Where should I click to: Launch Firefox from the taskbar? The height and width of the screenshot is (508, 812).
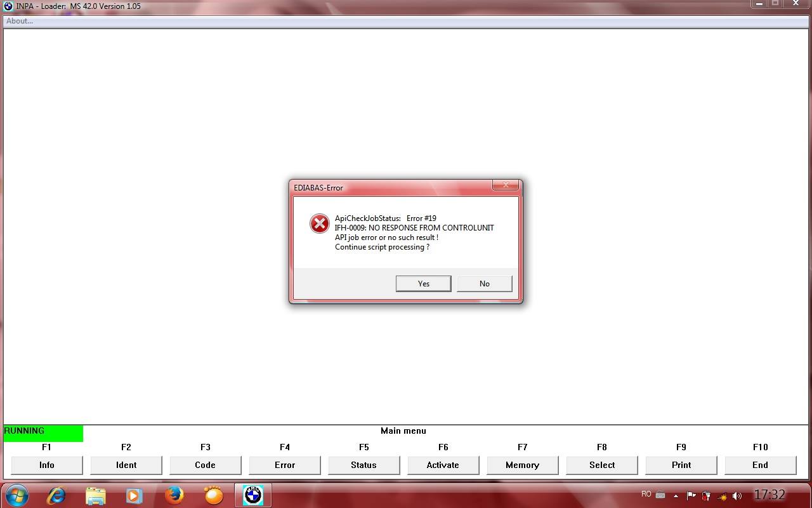tap(174, 495)
